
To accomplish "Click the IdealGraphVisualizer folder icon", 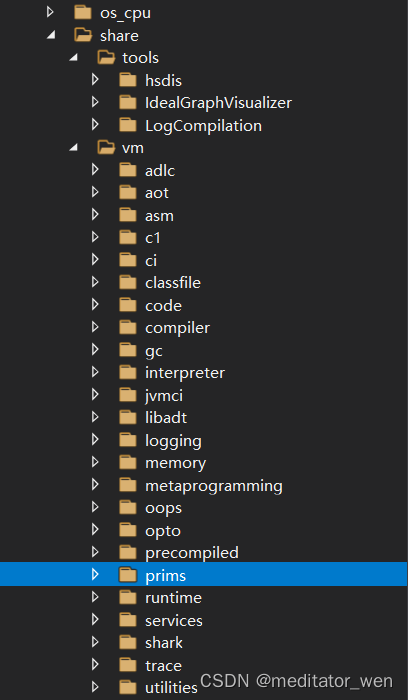I will (128, 103).
